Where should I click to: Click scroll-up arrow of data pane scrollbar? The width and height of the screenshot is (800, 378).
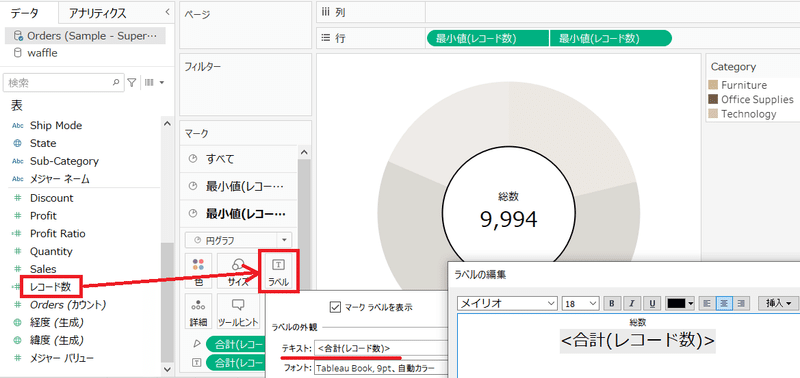click(166, 123)
